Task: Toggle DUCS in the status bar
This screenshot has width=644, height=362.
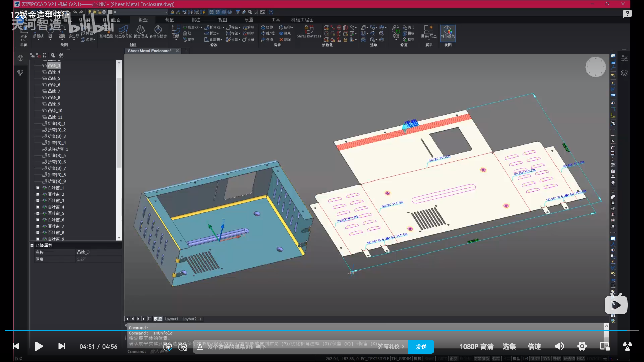Action: tap(535, 359)
